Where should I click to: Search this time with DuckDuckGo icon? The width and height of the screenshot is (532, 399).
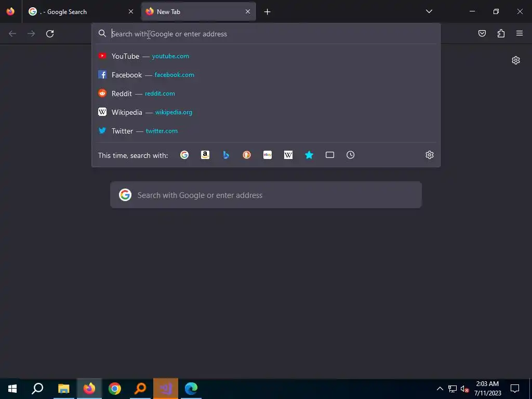247,155
